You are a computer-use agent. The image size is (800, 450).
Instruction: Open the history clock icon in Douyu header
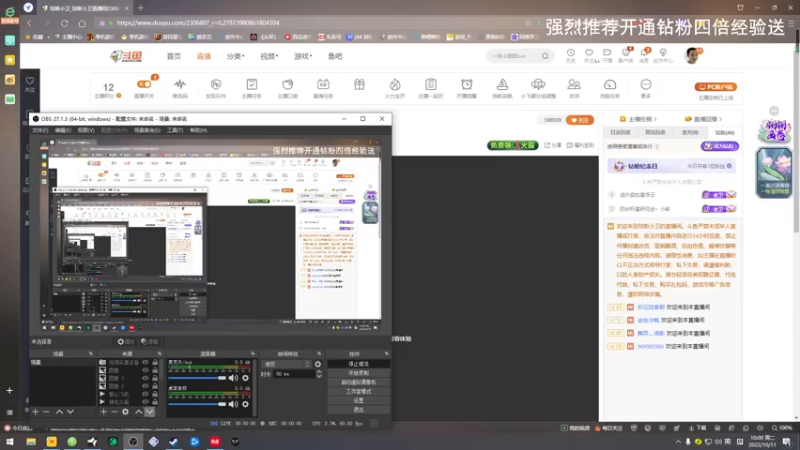coord(570,53)
